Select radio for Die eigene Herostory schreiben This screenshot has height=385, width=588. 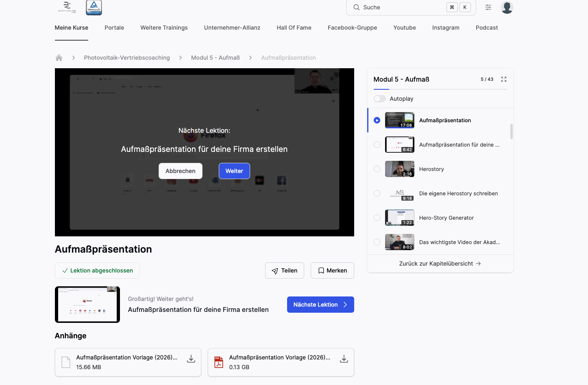coord(377,193)
